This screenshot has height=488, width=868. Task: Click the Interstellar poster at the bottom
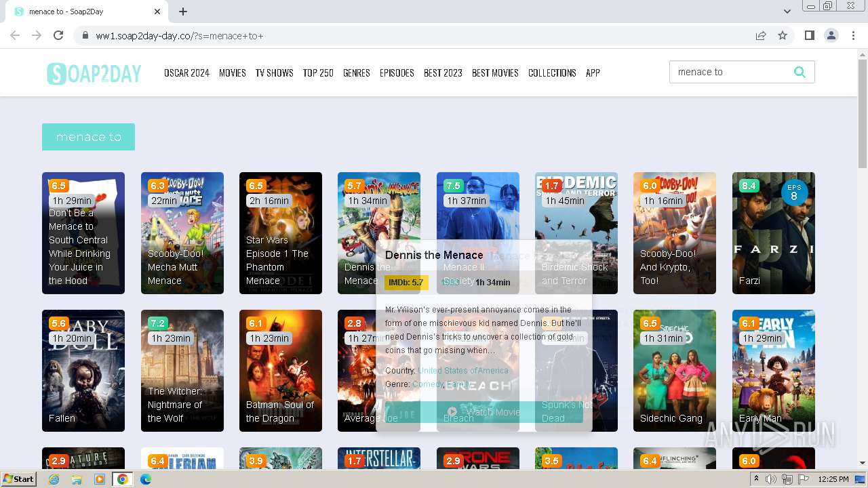pyautogui.click(x=379, y=458)
